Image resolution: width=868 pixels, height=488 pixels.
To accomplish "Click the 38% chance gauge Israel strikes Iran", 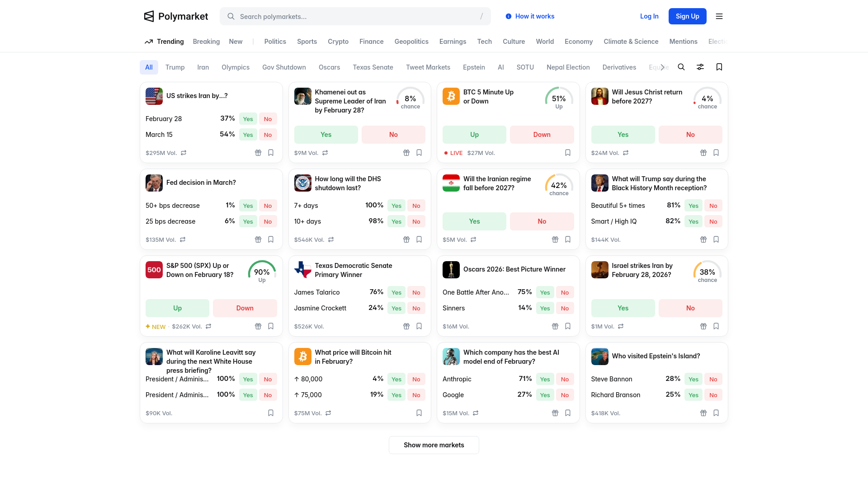I will pyautogui.click(x=707, y=272).
